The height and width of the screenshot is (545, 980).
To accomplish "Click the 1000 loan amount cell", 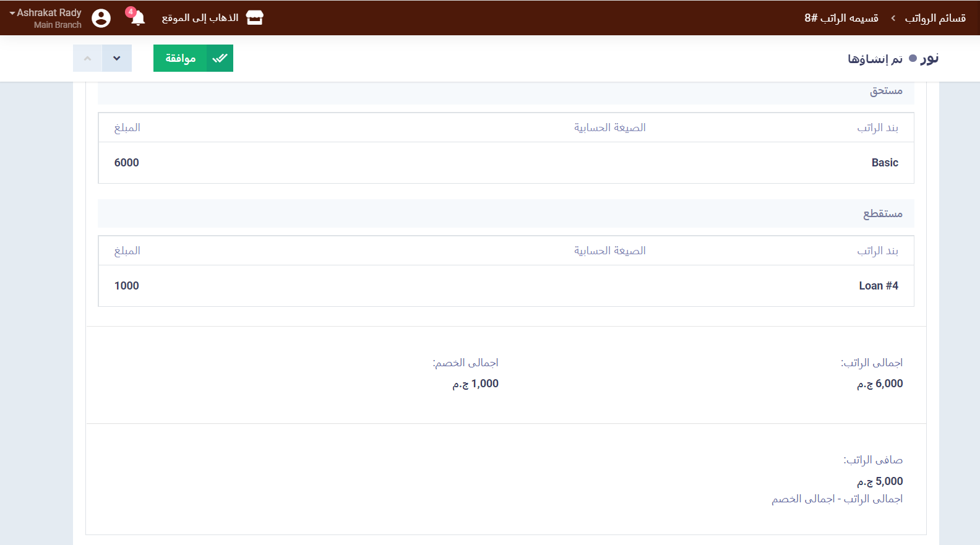I will (x=127, y=286).
